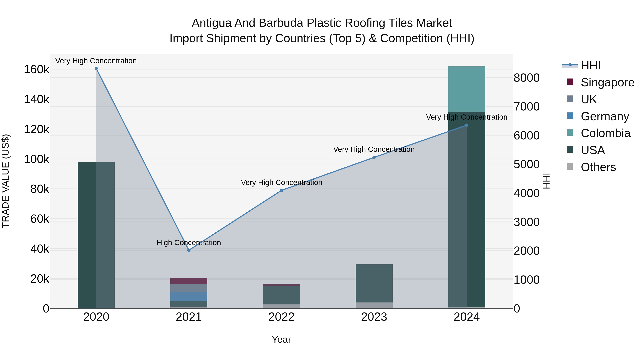
Task: Select the 2023 USA bar segment
Action: tap(374, 283)
